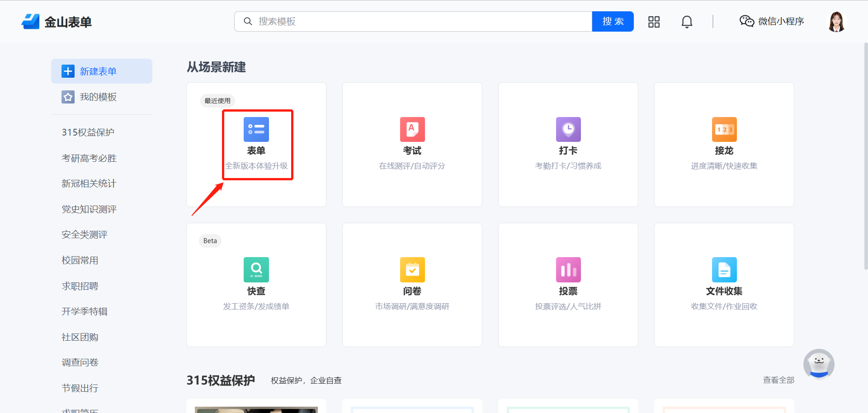Screen dimensions: 868x413
Task: Click 考勤打卡/习惯养成 description text
Action: (568, 166)
